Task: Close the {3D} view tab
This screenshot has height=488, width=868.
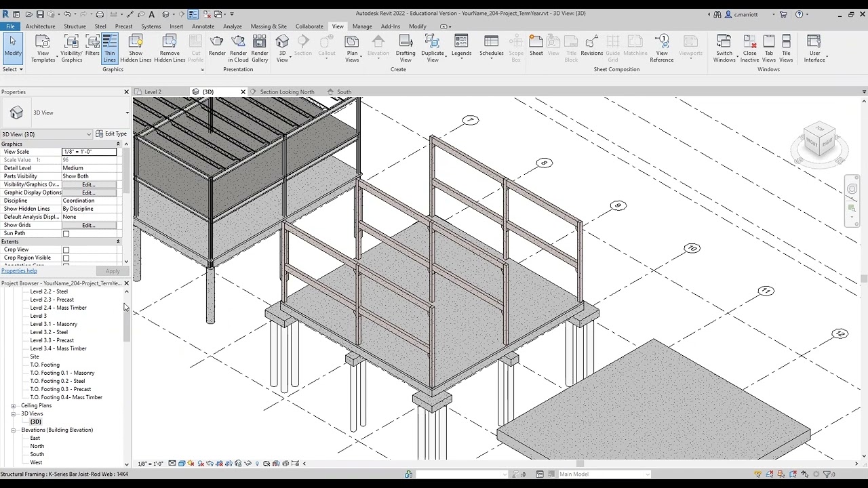Action: 243,91
